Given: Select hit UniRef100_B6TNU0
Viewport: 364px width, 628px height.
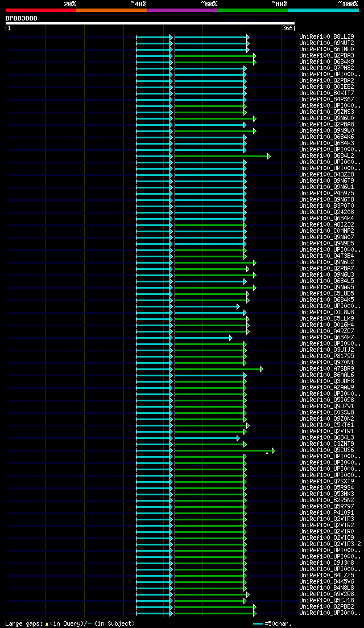Looking at the screenshot, I should (326, 50).
